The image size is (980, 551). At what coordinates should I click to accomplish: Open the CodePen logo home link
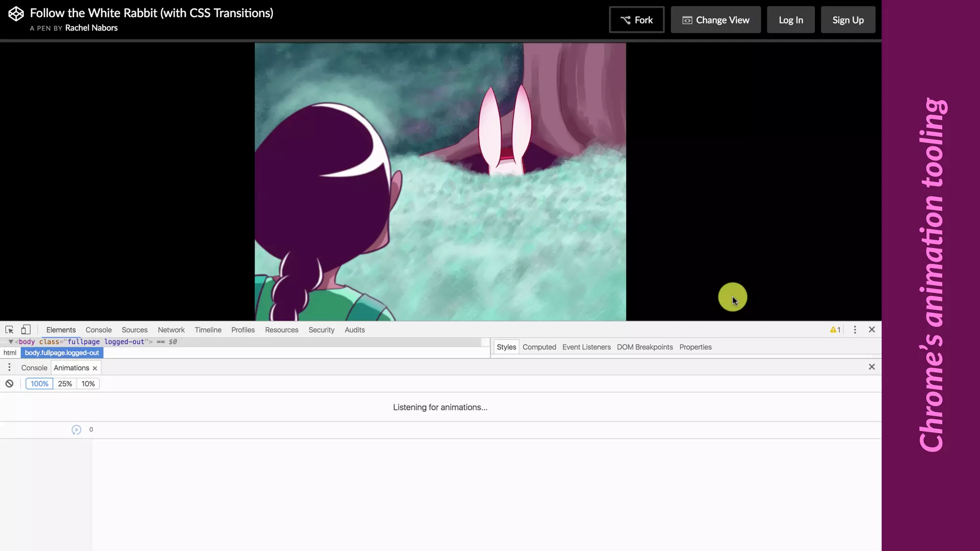(x=16, y=14)
